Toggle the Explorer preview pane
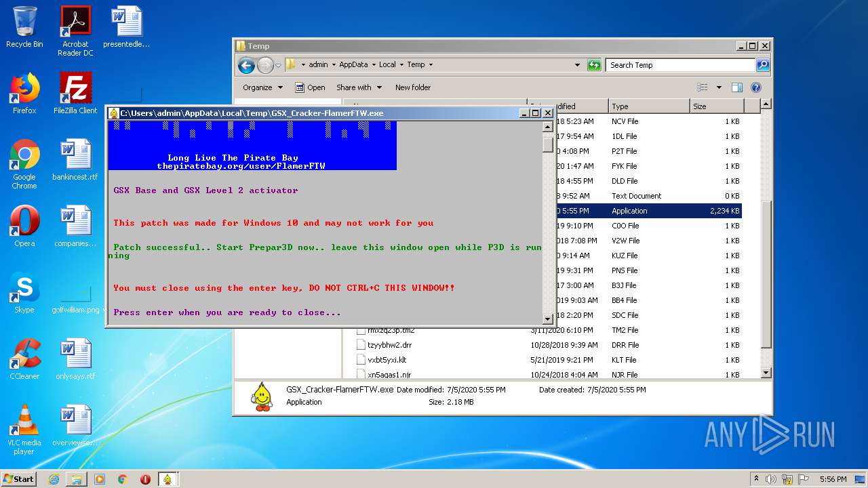The image size is (868, 488). click(x=737, y=87)
